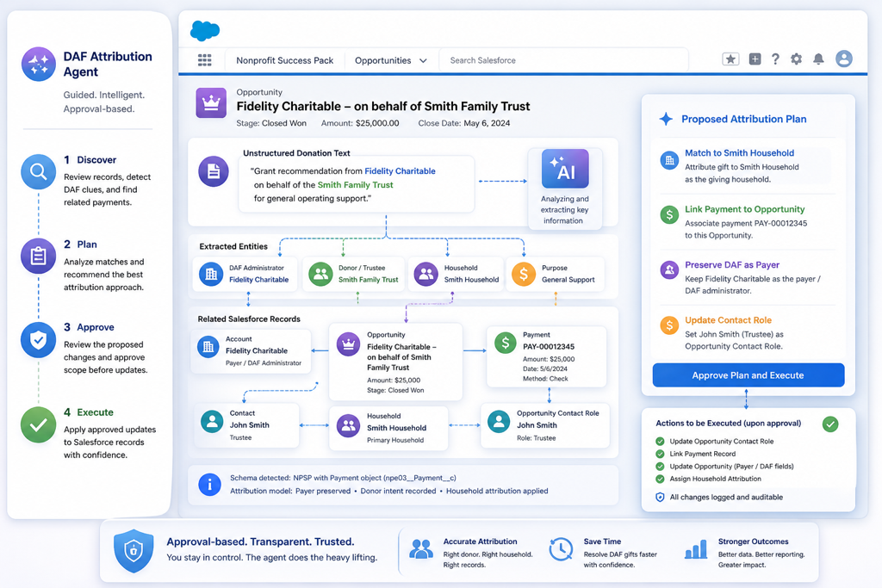882x588 pixels.
Task: Open Favorites star icon
Action: [730, 59]
